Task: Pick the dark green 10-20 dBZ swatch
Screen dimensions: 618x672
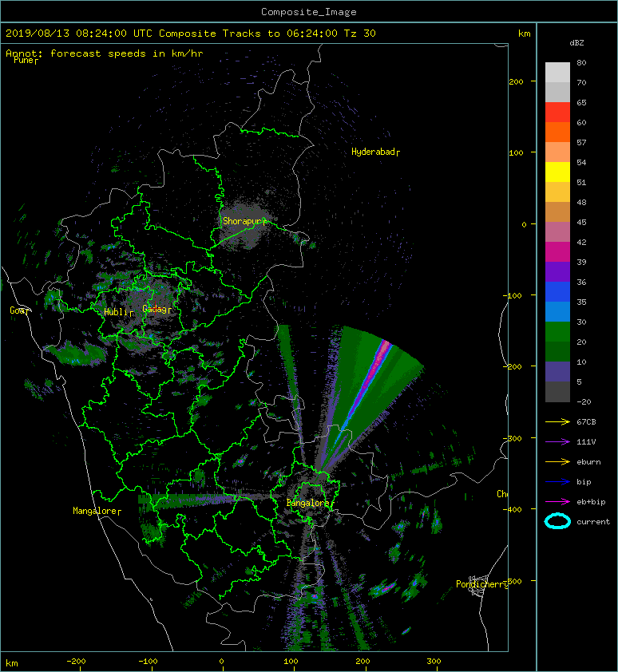Action: point(557,351)
